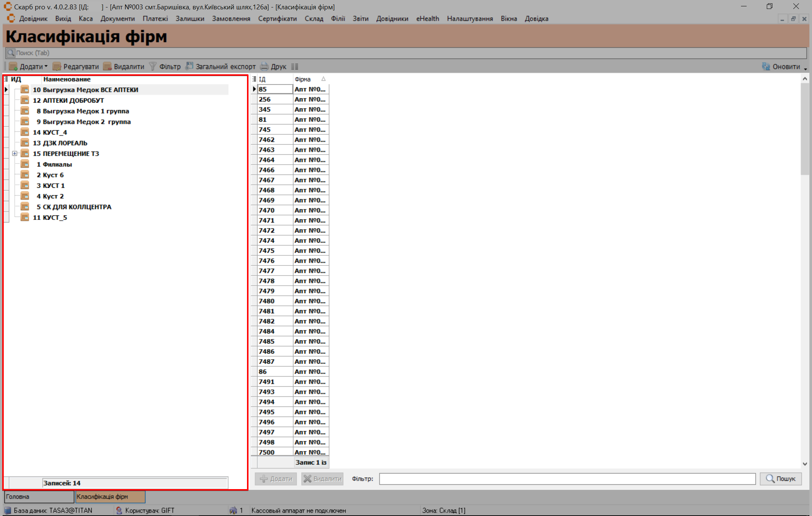Switch to the Головна tab
812x516 pixels.
[39, 497]
